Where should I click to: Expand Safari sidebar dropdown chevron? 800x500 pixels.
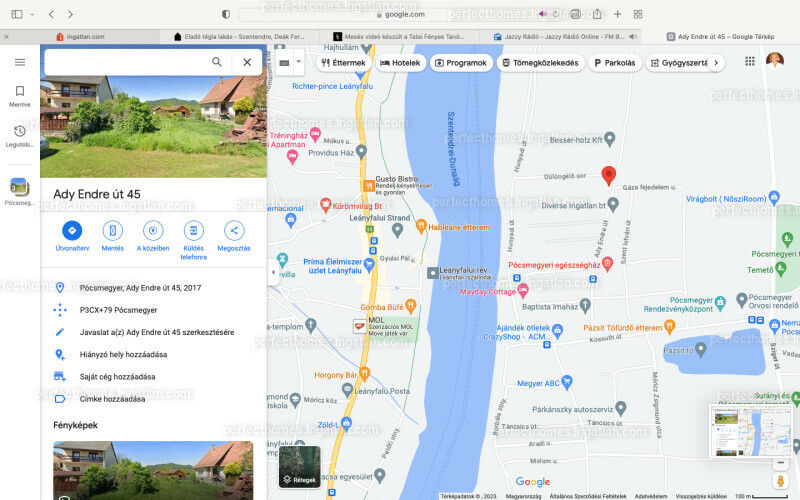32,14
